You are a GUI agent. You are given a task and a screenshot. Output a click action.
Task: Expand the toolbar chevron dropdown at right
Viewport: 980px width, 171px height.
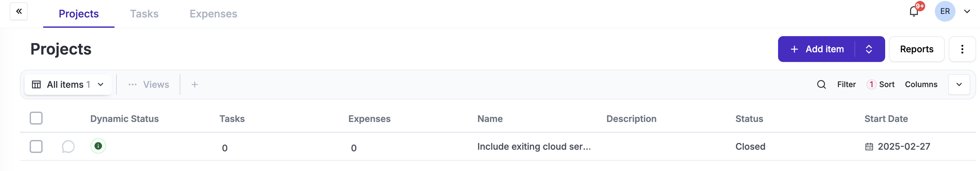click(959, 85)
